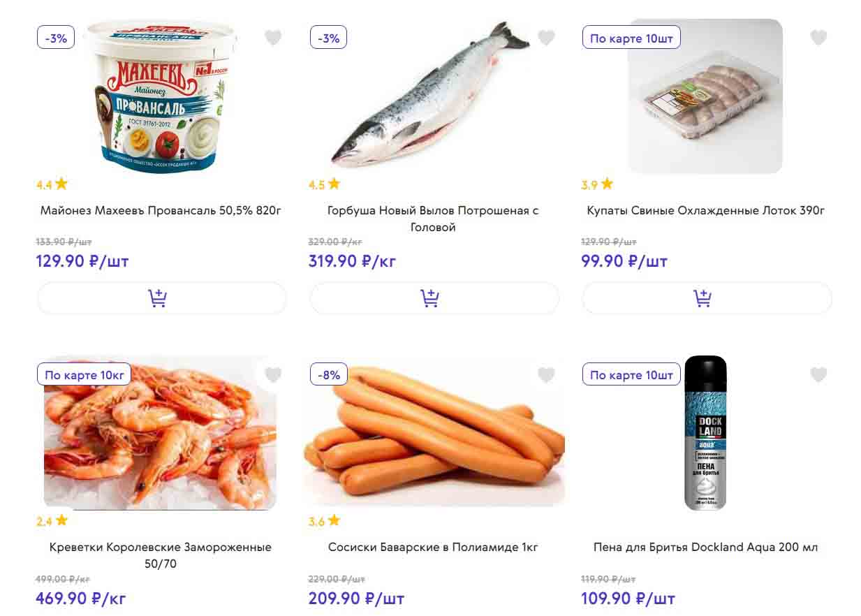Click Купаты Свиные Охлажденные title
The width and height of the screenshot is (861, 616).
[706, 210]
